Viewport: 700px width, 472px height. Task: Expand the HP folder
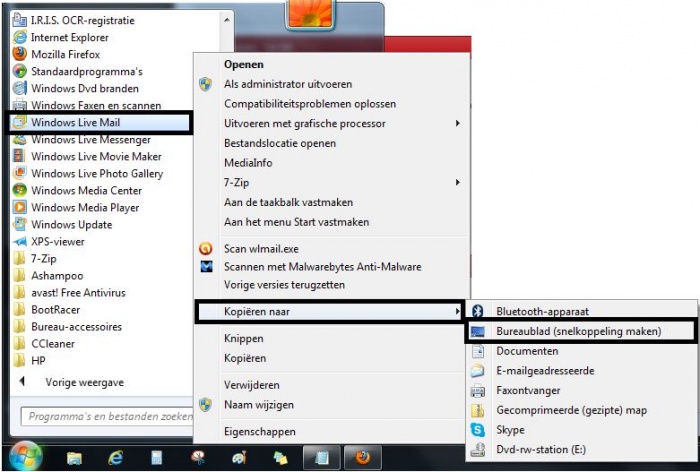pos(29,360)
